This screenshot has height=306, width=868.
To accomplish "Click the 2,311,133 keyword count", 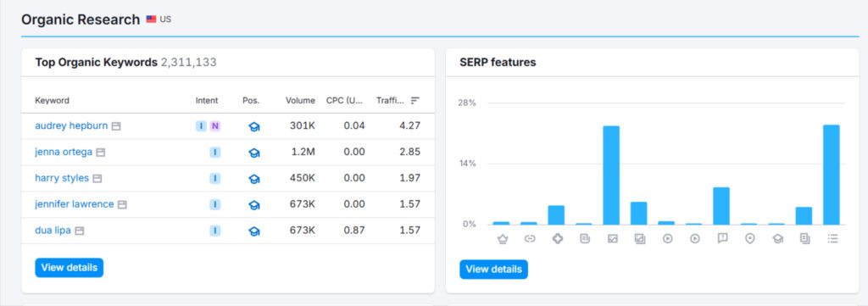I will tap(189, 63).
